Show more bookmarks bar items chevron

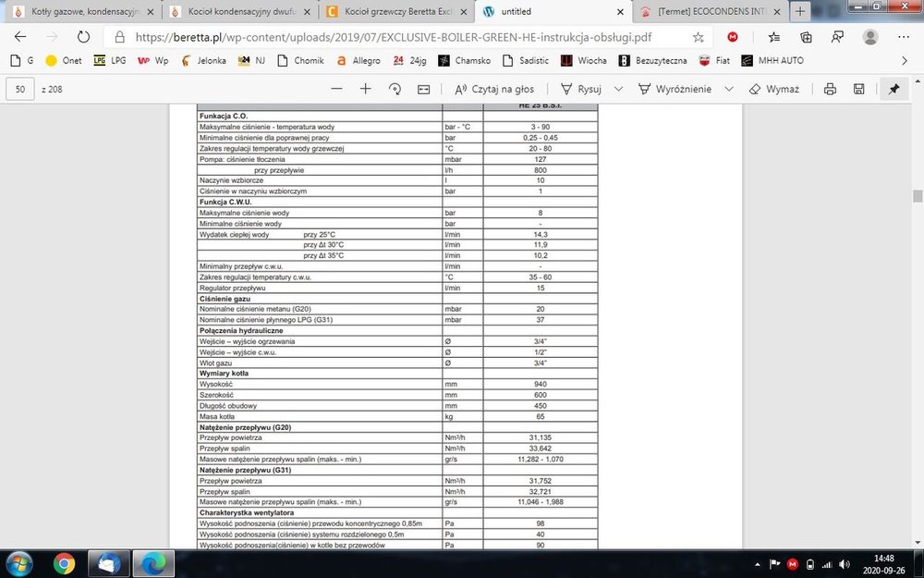[x=905, y=60]
